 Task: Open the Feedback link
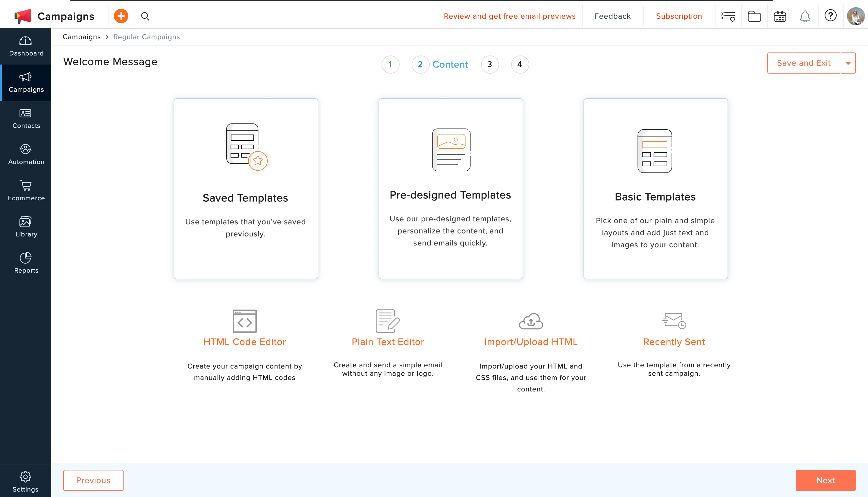coord(612,16)
